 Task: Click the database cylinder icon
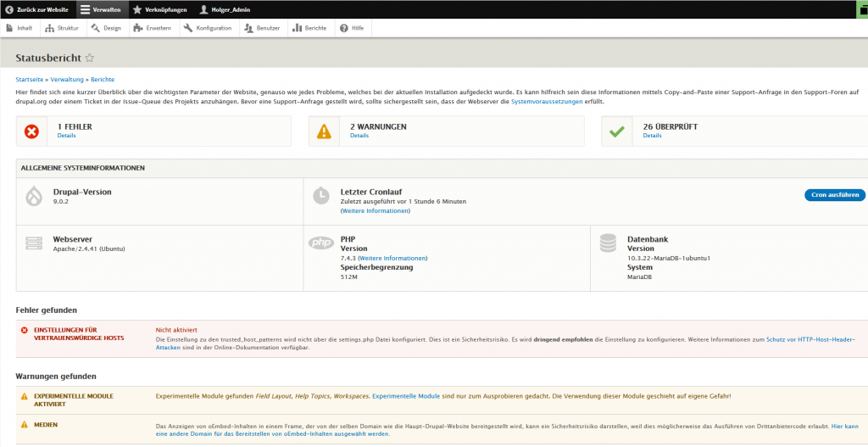pos(608,243)
